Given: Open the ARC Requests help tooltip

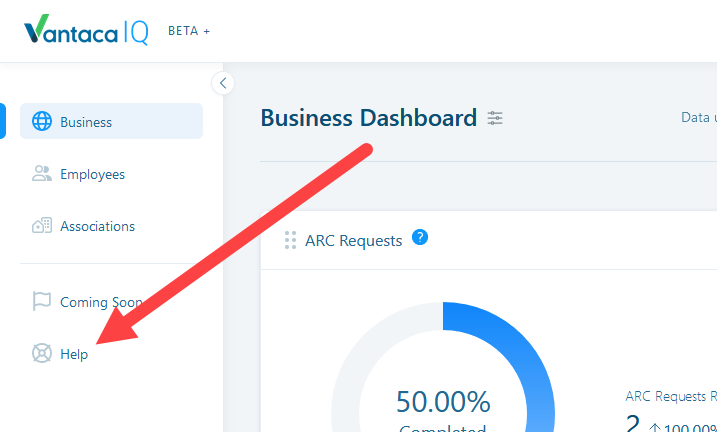Looking at the screenshot, I should pyautogui.click(x=420, y=237).
